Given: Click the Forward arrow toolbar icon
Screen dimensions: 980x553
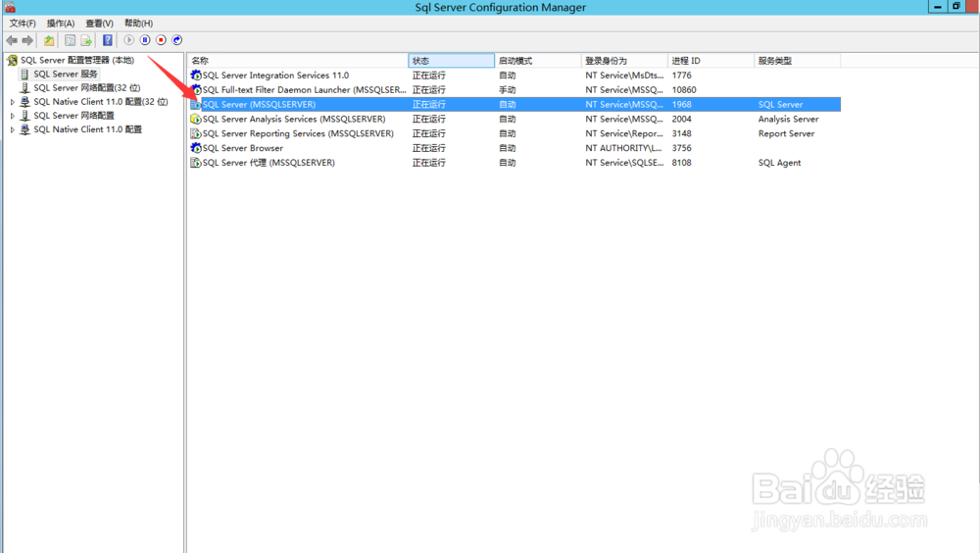Looking at the screenshot, I should pyautogui.click(x=27, y=40).
